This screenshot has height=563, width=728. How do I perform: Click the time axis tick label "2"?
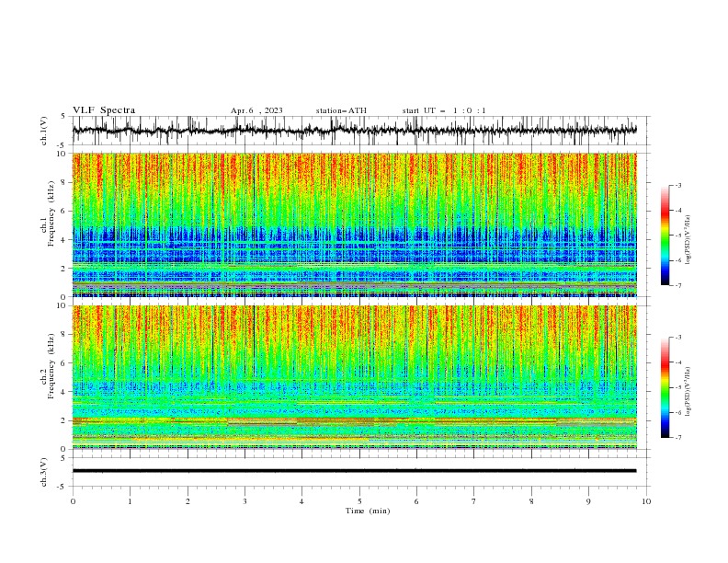click(188, 501)
